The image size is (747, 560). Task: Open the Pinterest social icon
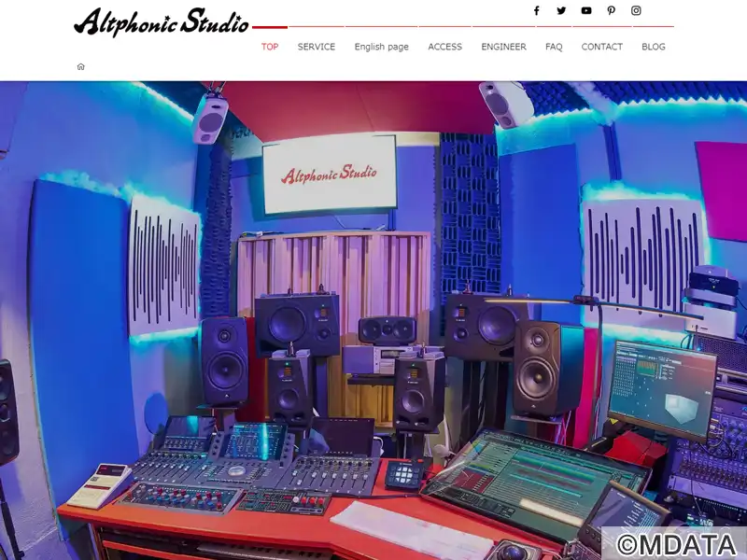tap(612, 10)
